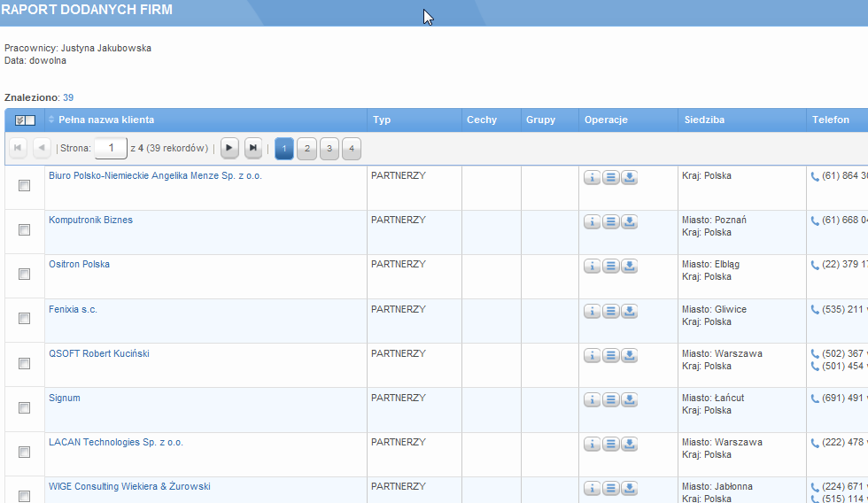Open Komputronik Biznes client link
Screen dimensions: 868x503
pos(90,220)
